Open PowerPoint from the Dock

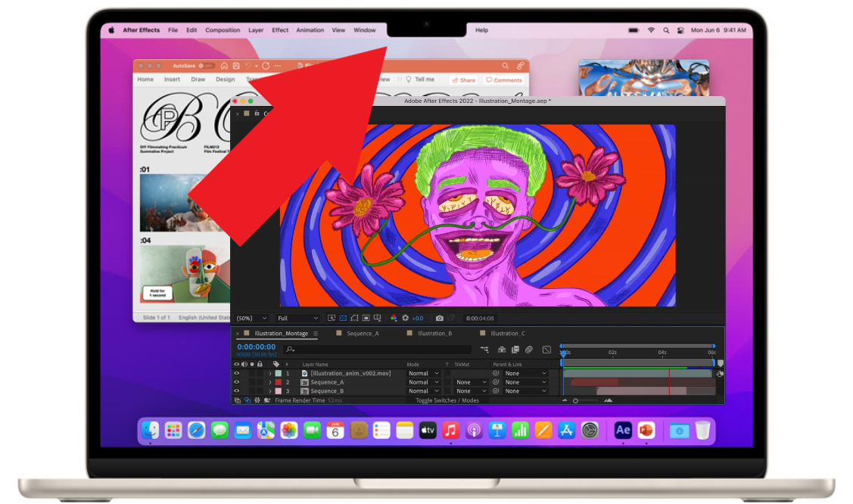coord(646,431)
